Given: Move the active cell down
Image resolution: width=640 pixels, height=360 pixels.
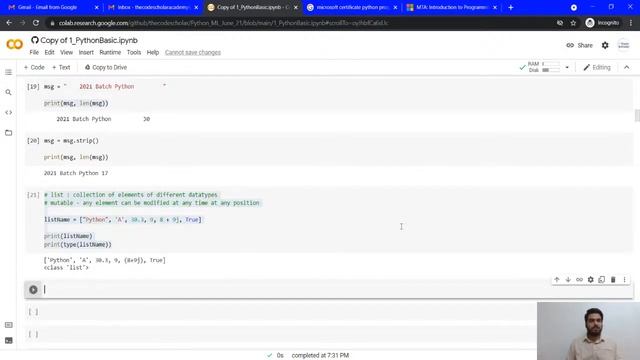Looking at the screenshot, I should [x=568, y=280].
